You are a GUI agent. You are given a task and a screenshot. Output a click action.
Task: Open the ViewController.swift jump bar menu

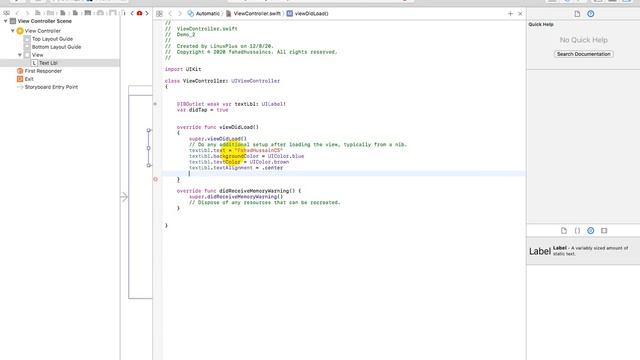coord(257,13)
